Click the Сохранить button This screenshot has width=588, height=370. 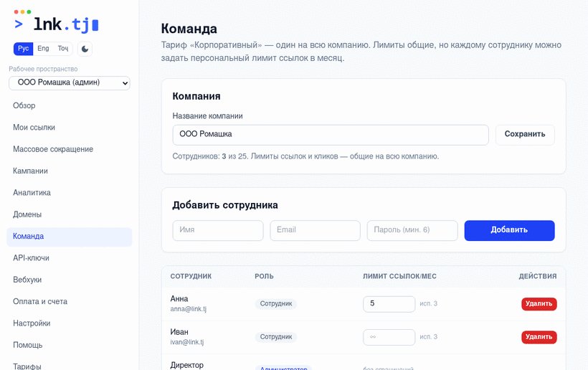tap(525, 135)
